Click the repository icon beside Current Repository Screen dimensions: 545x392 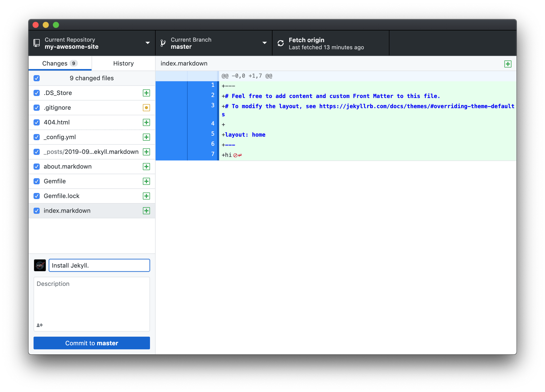pyautogui.click(x=37, y=43)
